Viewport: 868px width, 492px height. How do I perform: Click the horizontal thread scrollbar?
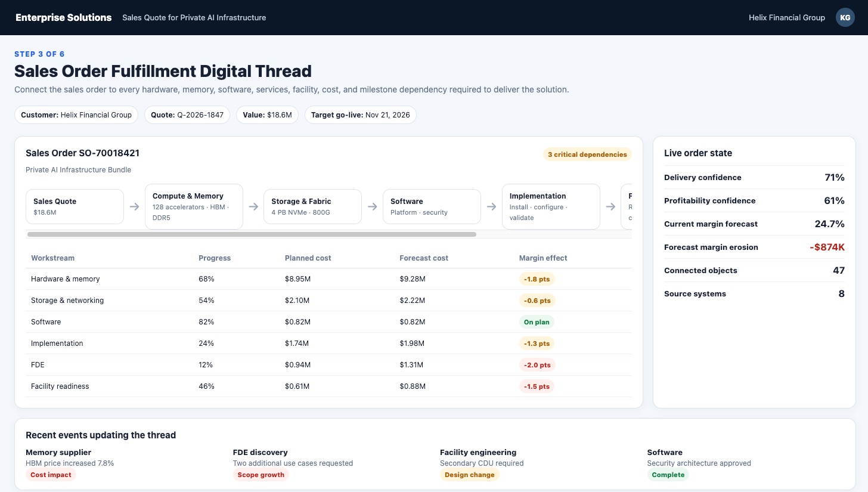tap(252, 234)
